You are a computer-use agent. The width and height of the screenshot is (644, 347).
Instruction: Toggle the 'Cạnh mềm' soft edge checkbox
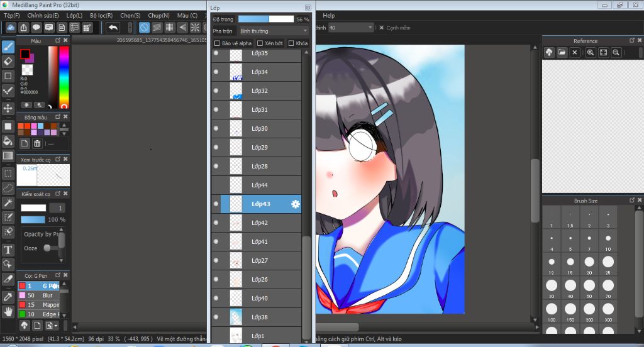point(382,28)
